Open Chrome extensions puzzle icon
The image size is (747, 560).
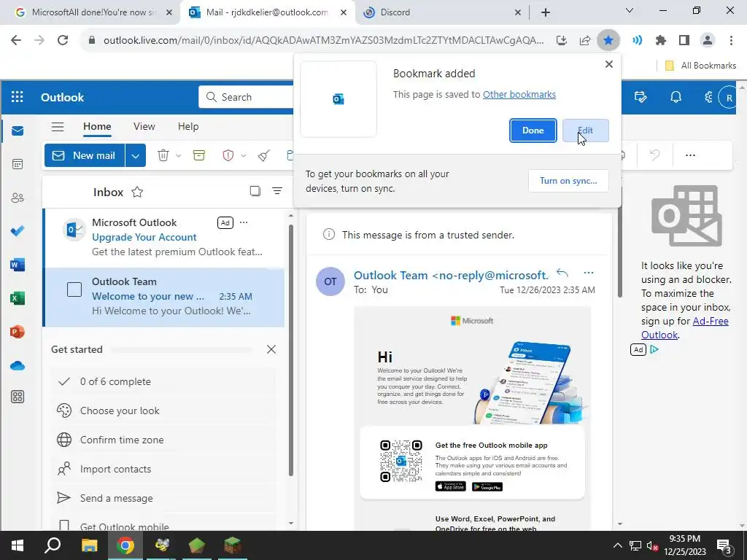pyautogui.click(x=661, y=40)
